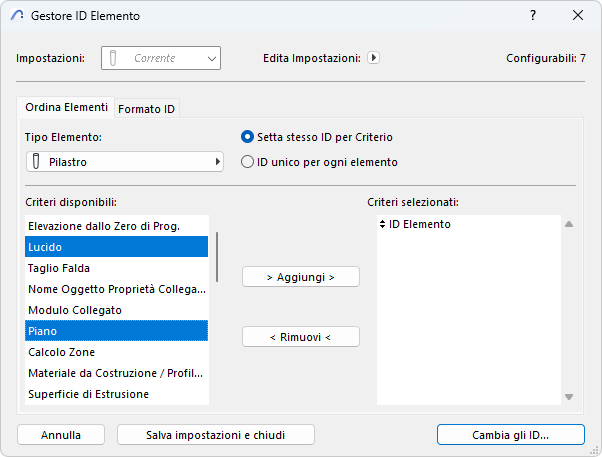Viewport: 602px width, 457px height.
Task: Click the Cambia gli ID button
Action: click(511, 435)
